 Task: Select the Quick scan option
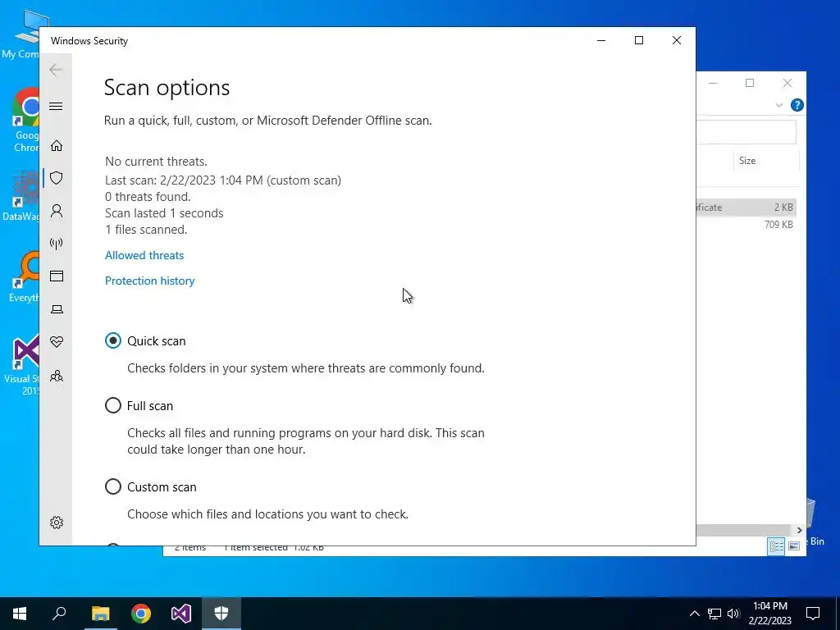click(x=113, y=340)
